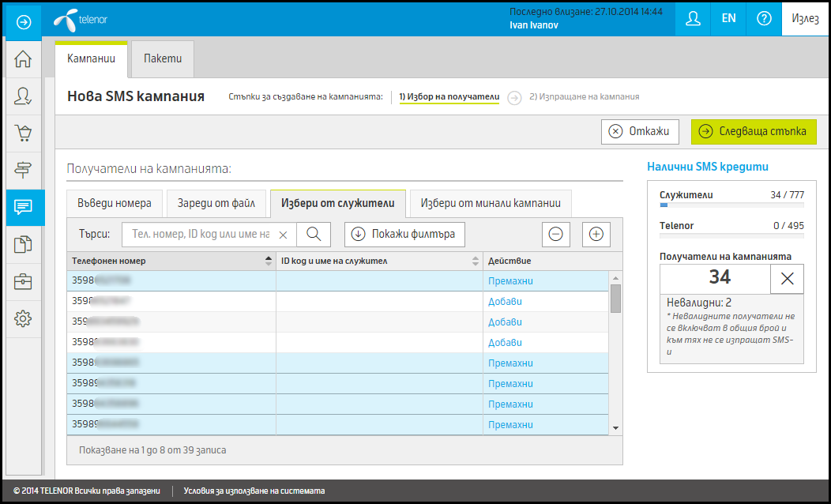Click the Telenor credits progress bar

731,235
